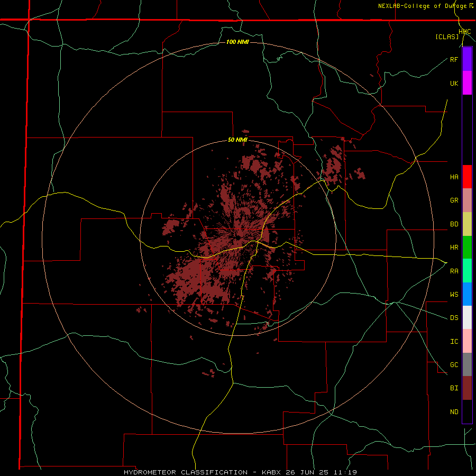Select the GC gray legend swatch
Screen dimensions: 476x476
click(x=467, y=364)
